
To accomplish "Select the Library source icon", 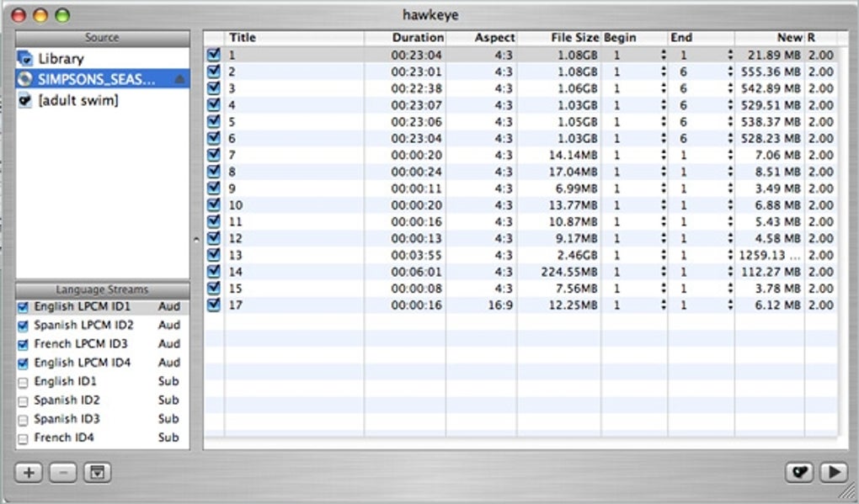I will point(25,58).
